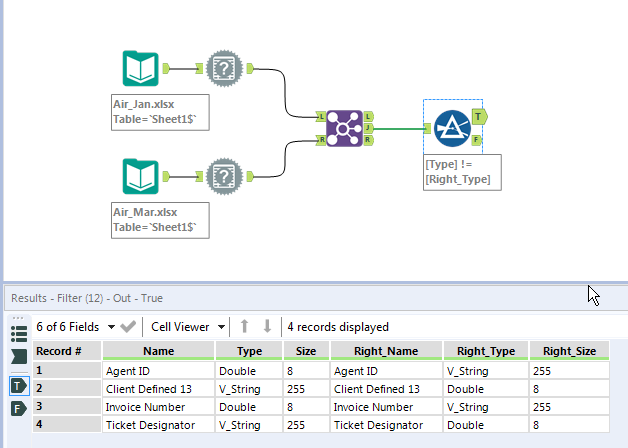Screen dimensions: 628x448
Task: Click the Name column header
Action: [159, 351]
